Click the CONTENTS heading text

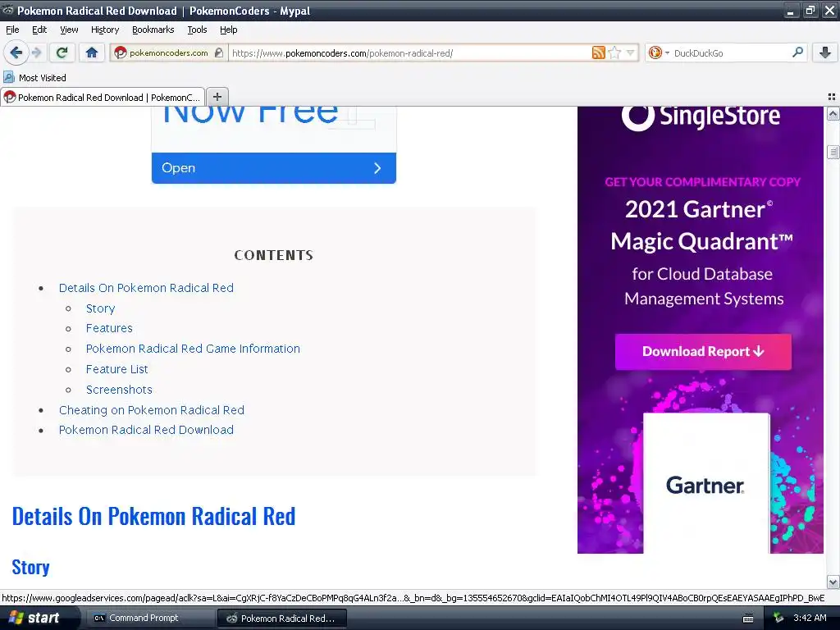tap(274, 255)
